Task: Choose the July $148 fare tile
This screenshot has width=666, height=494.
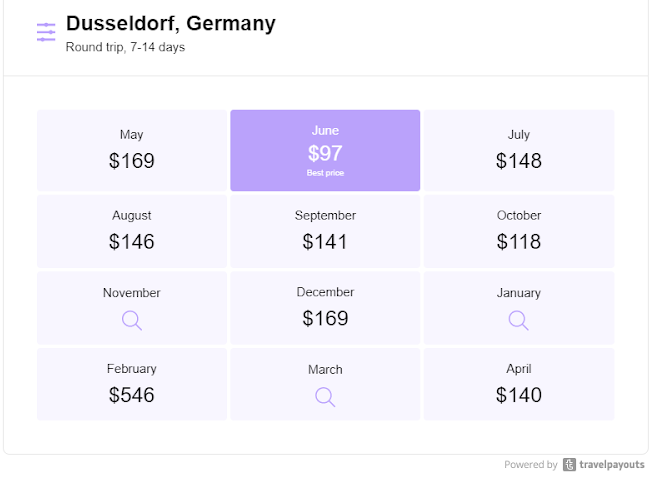Action: click(518, 150)
